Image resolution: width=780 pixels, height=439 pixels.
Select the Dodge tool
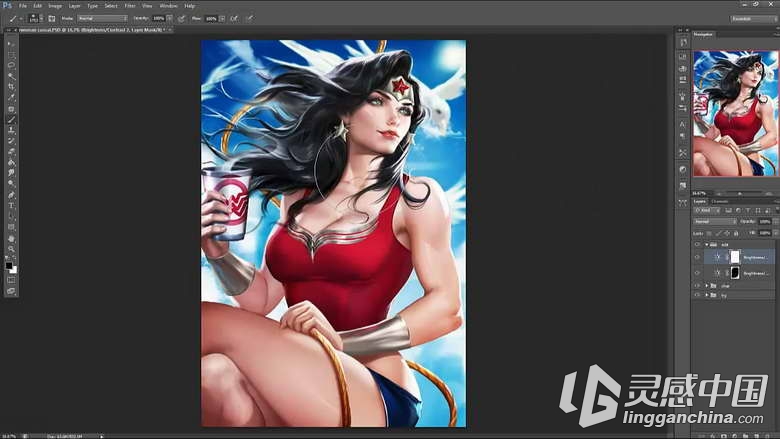tap(11, 184)
